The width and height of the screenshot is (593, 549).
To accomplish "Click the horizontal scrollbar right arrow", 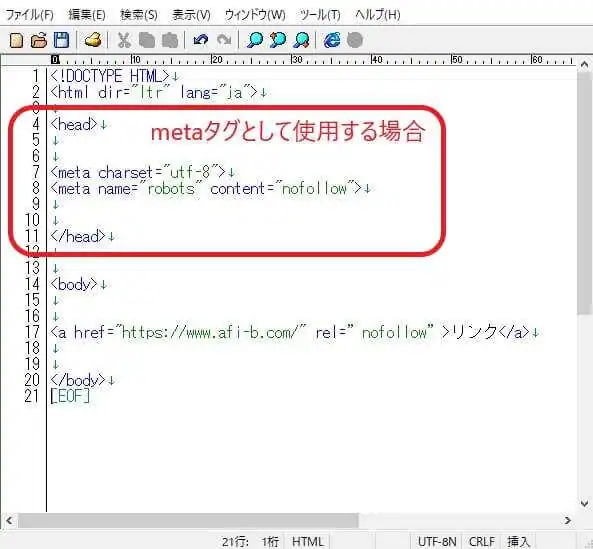I will [568, 521].
